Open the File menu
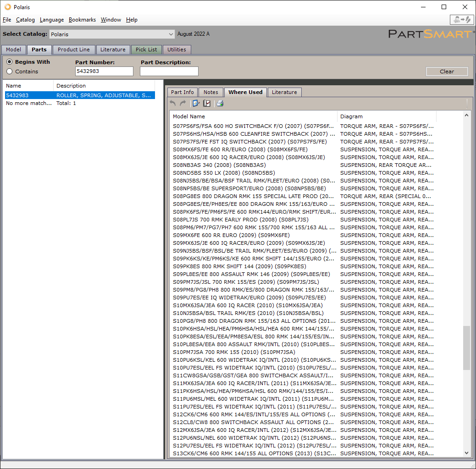Viewport: 476px width, 469px height. tap(7, 20)
